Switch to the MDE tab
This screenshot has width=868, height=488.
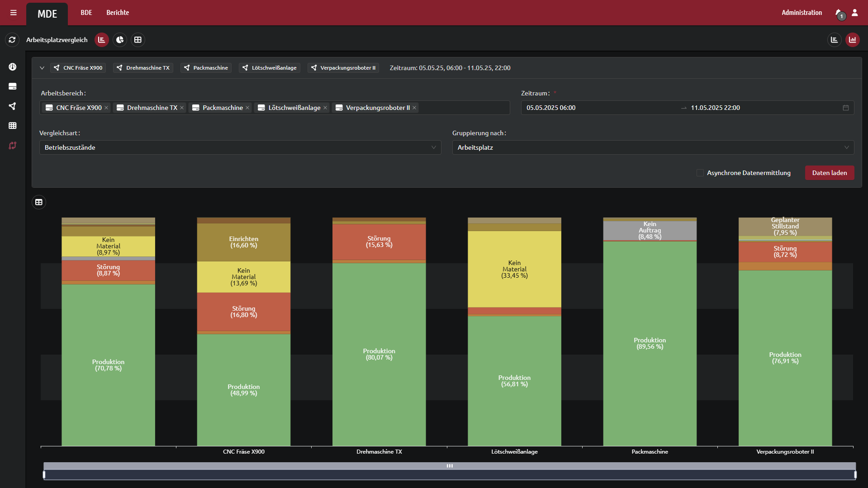point(47,14)
